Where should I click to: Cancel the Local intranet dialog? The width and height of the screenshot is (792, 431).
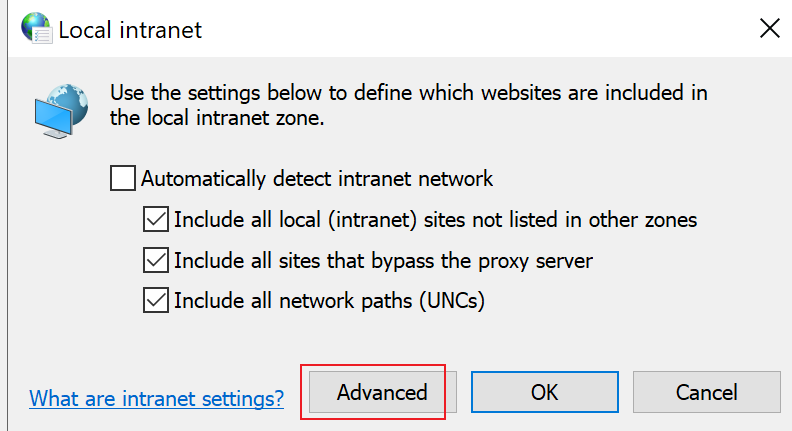click(707, 392)
